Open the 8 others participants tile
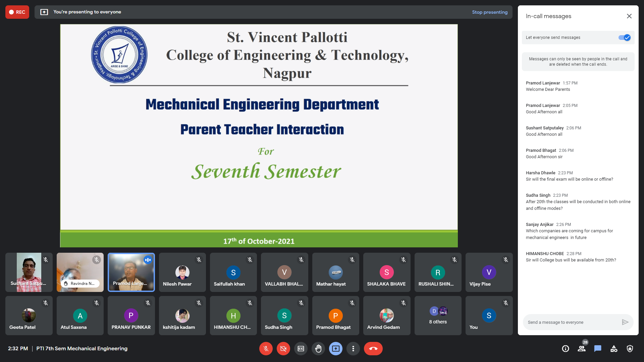This screenshot has height=362, width=644. 438,315
